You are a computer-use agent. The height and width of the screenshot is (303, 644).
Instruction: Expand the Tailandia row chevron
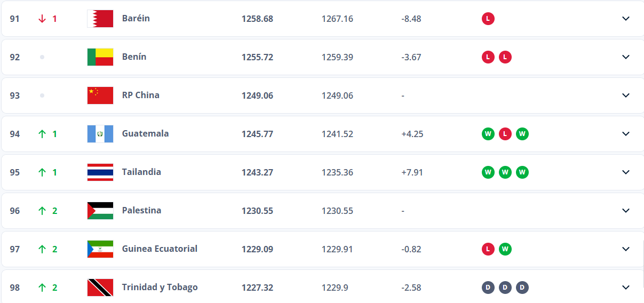(626, 172)
